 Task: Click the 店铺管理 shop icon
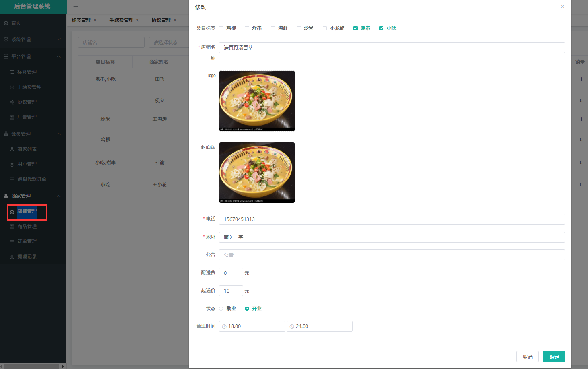click(x=12, y=212)
